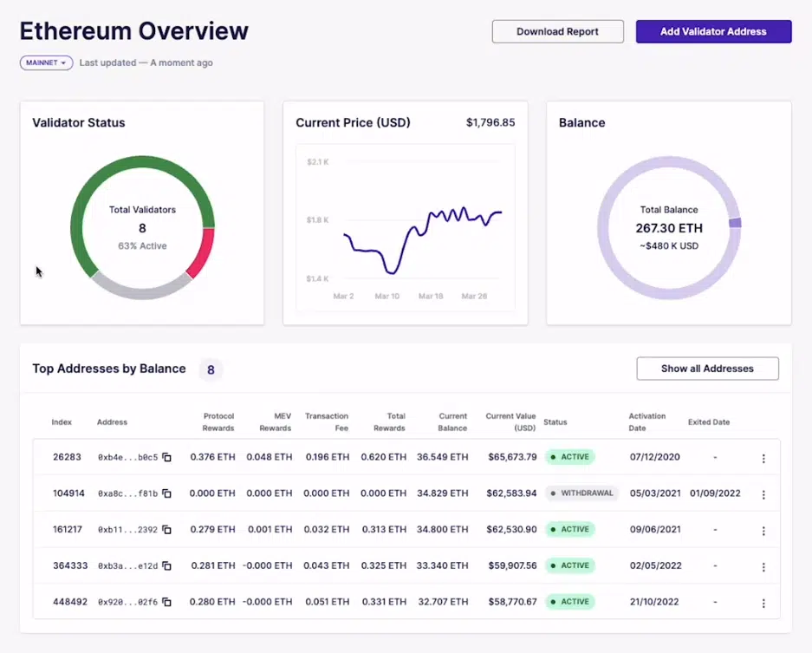Click Total Rewards column header

pos(389,422)
